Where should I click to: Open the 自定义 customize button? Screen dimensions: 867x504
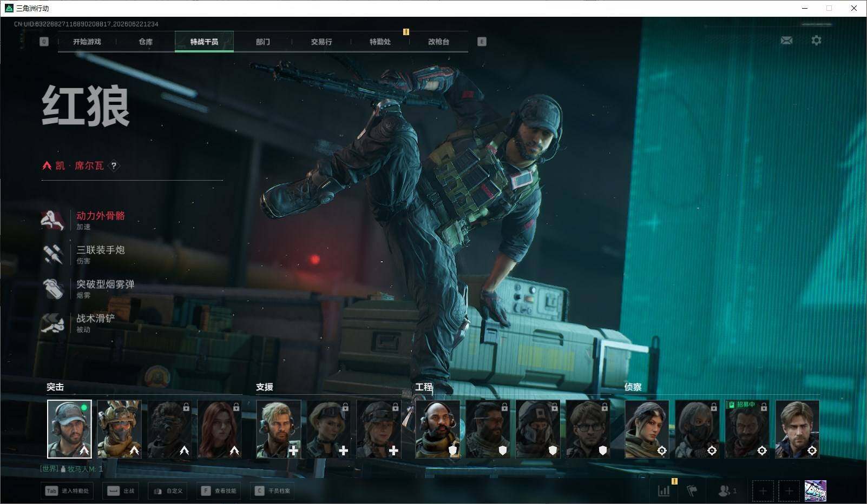coord(168,491)
